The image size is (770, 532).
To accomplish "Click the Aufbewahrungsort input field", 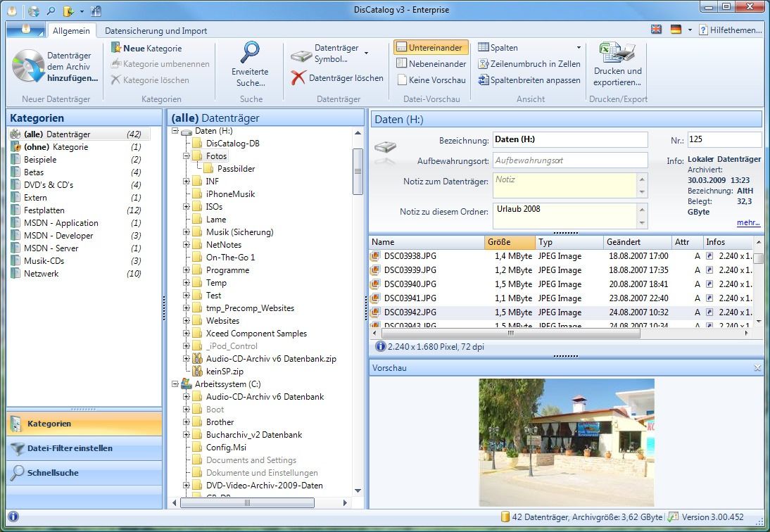I will point(569,160).
